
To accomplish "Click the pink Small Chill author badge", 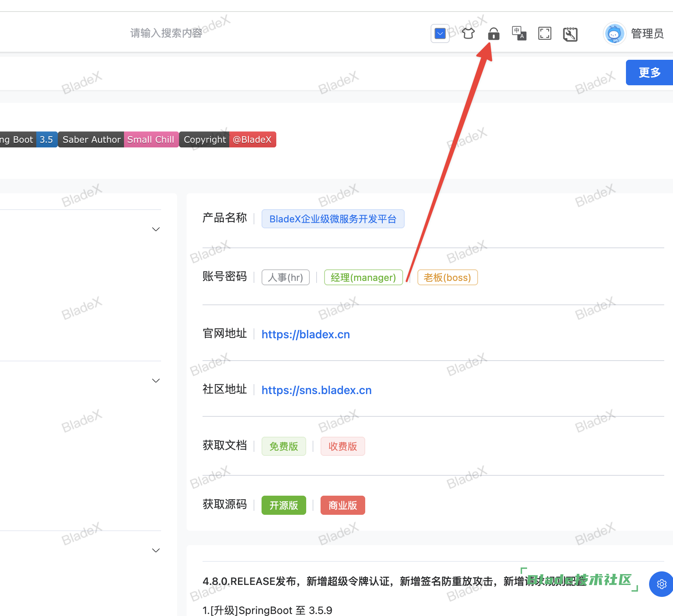I will 151,139.
